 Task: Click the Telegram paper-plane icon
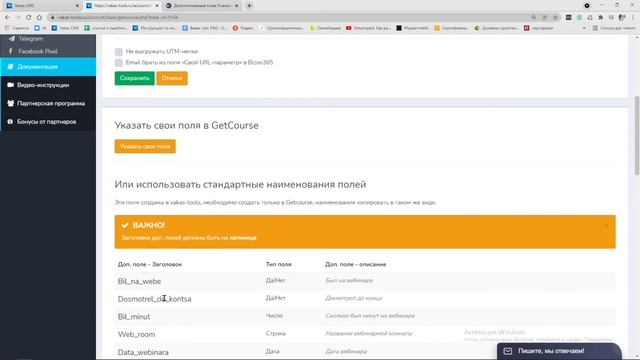tap(11, 39)
